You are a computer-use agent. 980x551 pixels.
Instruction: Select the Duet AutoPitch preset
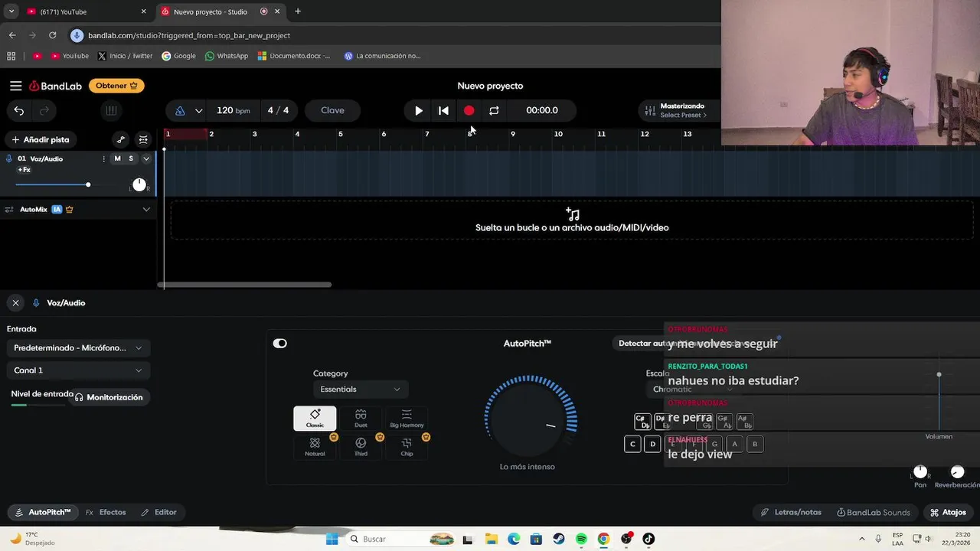[361, 419]
